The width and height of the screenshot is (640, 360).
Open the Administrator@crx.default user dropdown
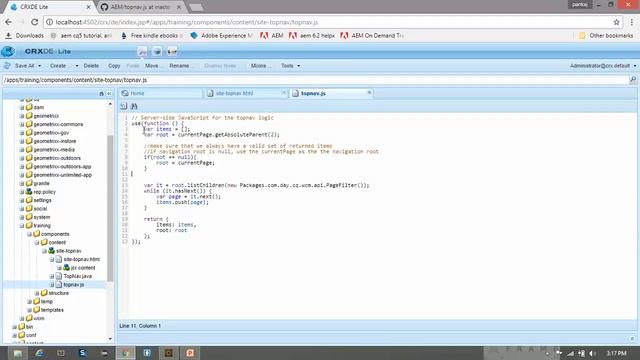pyautogui.click(x=603, y=65)
